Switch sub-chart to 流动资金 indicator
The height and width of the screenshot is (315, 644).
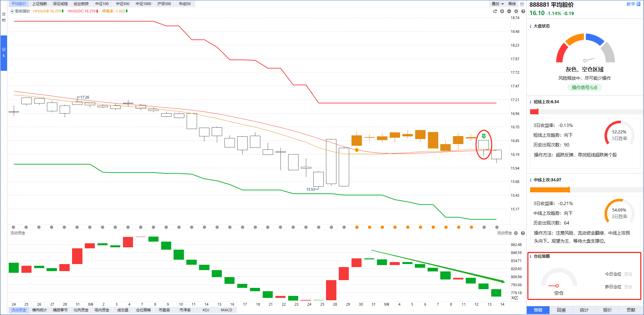tap(19, 310)
